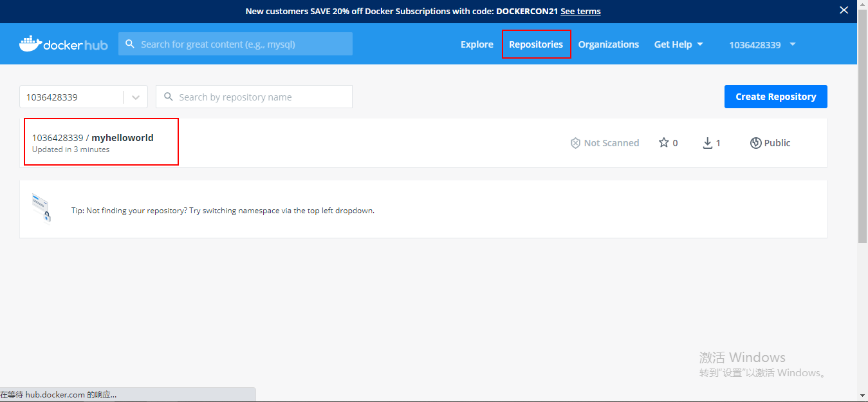Click the 'Updated in 3 minutes' text

pos(71,149)
